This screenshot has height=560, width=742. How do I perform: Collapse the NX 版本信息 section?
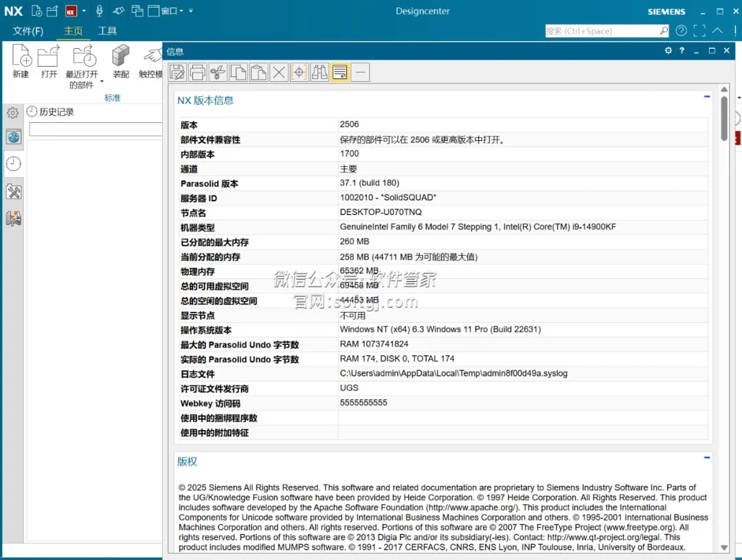(x=707, y=97)
